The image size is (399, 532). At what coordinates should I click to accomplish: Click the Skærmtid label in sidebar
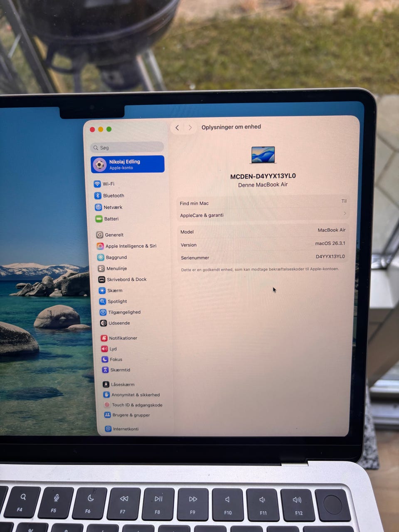click(x=120, y=369)
